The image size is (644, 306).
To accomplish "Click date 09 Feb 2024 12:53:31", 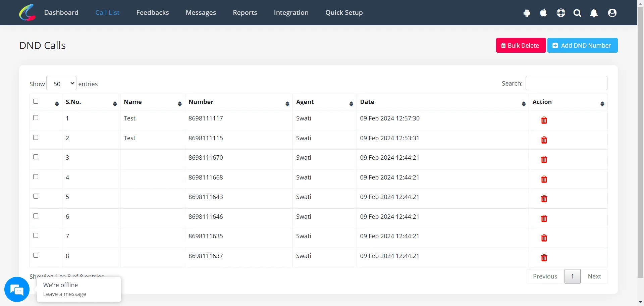I will 390,138.
